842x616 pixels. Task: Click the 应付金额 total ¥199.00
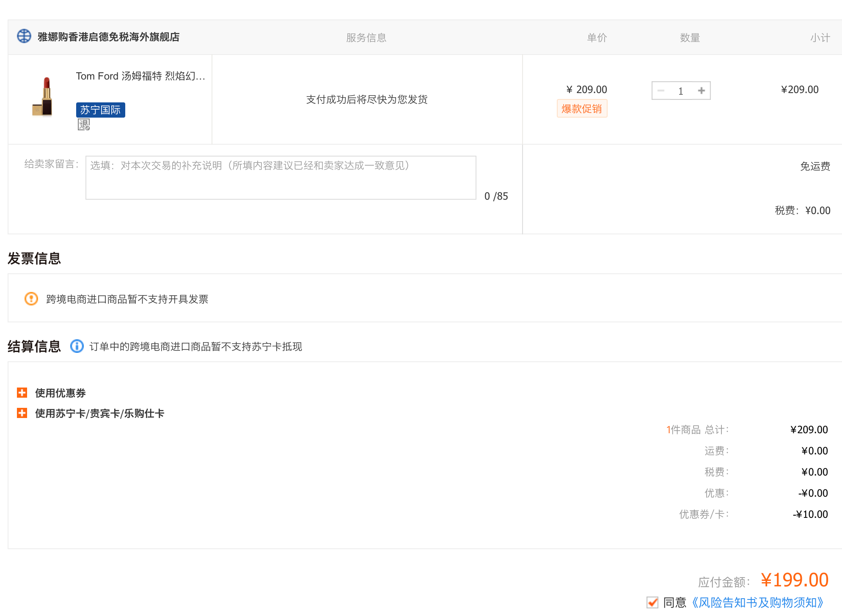pyautogui.click(x=795, y=580)
